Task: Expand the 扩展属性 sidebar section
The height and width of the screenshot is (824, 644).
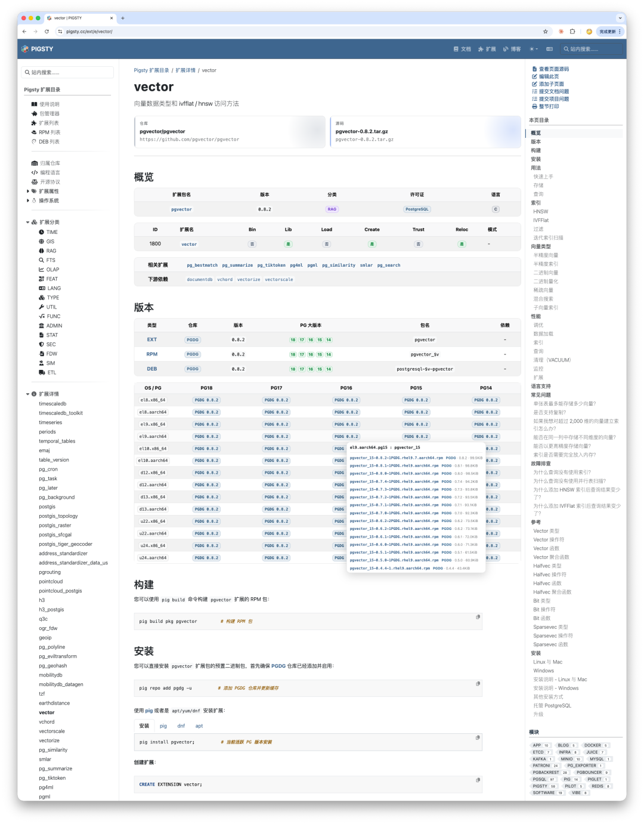Action: [28, 192]
